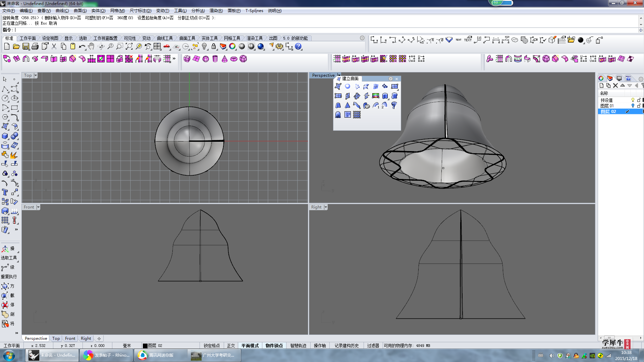Click the heightfield color image icon
The width and height of the screenshot is (644, 362).
click(376, 96)
